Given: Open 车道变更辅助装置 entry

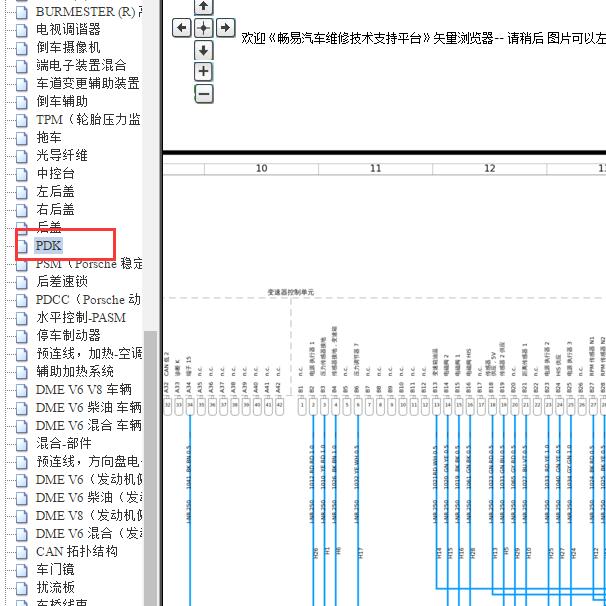Looking at the screenshot, I should pos(88,83).
